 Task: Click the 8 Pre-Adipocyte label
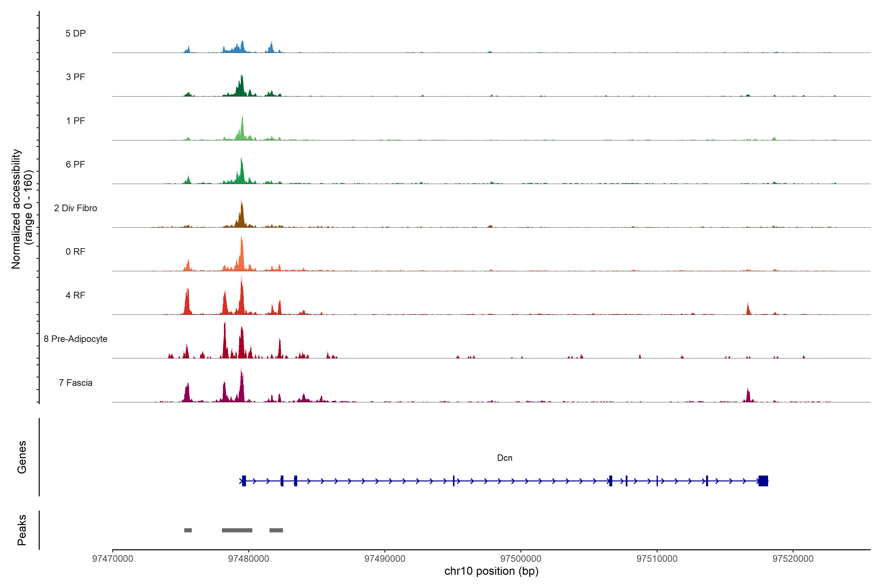click(75, 339)
